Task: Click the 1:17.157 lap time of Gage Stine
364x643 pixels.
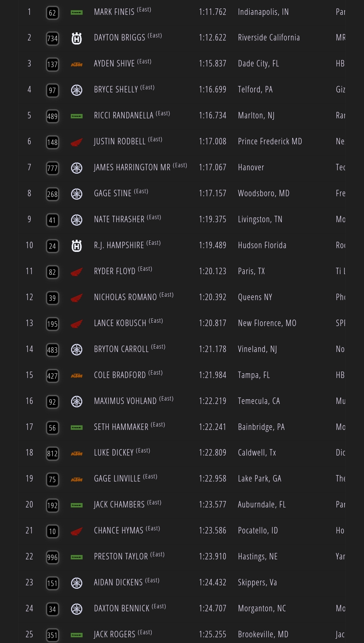Action: tap(212, 194)
